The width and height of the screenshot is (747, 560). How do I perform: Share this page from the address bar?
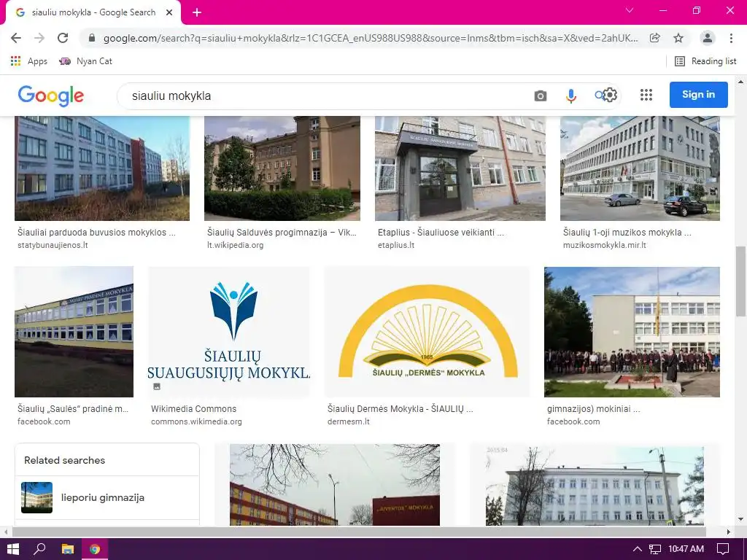[x=655, y=38]
